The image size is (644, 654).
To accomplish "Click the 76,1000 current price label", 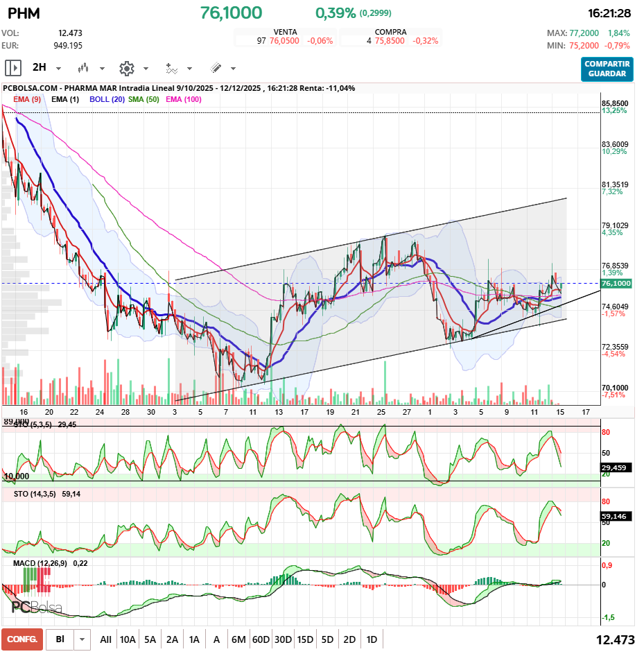I will tap(615, 284).
